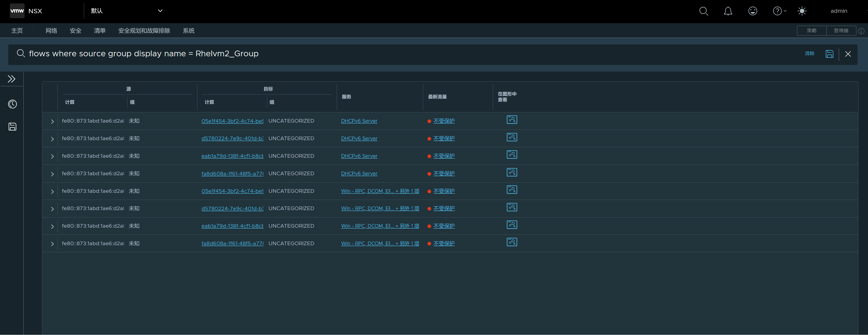
Task: View eab1a79d DHCPv6 flow in graph
Action: 511,155
